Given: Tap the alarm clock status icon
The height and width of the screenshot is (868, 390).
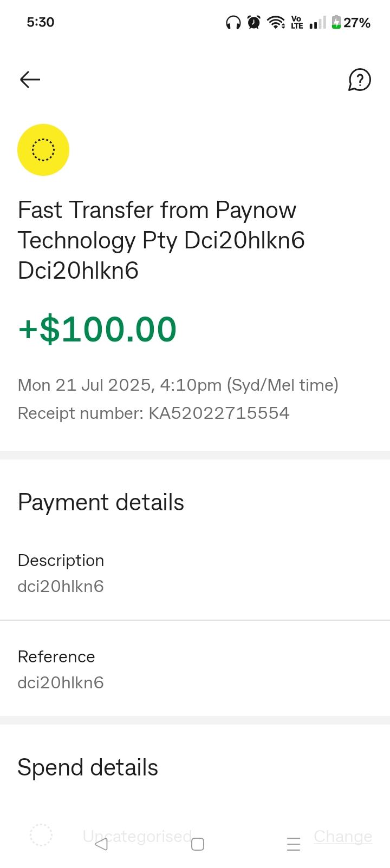Looking at the screenshot, I should point(253,23).
